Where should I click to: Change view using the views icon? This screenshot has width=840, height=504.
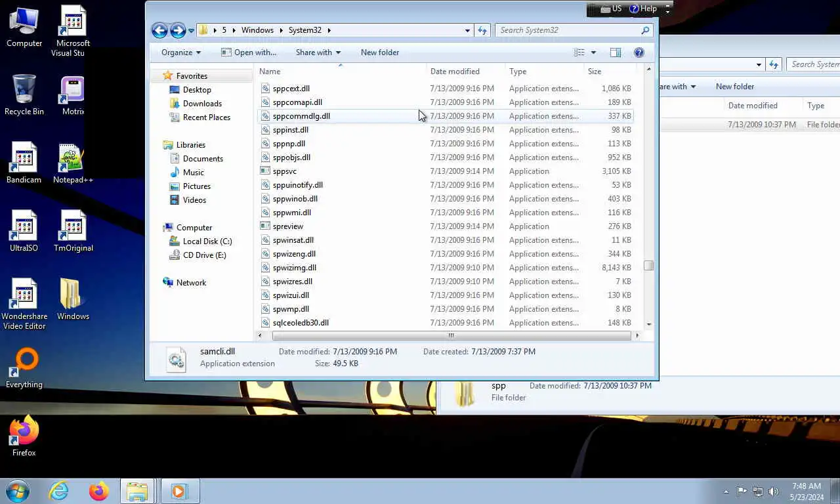pyautogui.click(x=579, y=52)
